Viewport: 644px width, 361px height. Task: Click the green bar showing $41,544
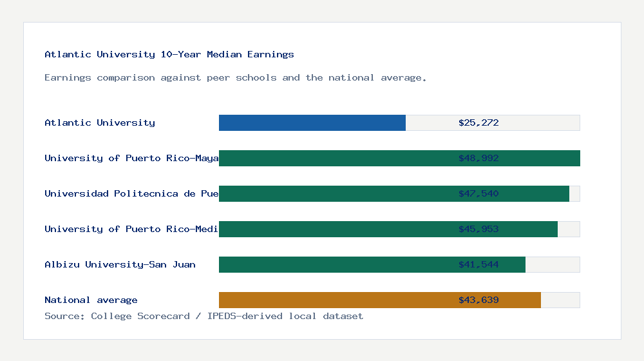372,264
